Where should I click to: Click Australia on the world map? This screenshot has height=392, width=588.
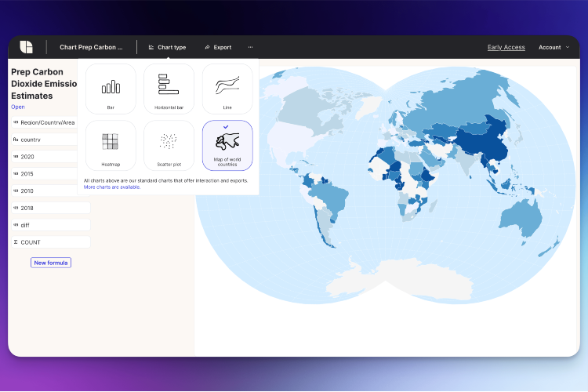click(521, 220)
